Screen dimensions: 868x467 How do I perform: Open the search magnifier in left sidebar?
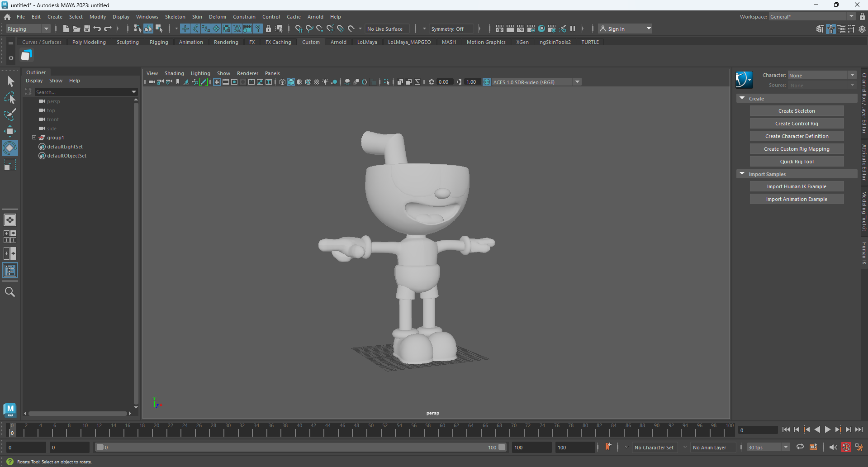[10, 292]
